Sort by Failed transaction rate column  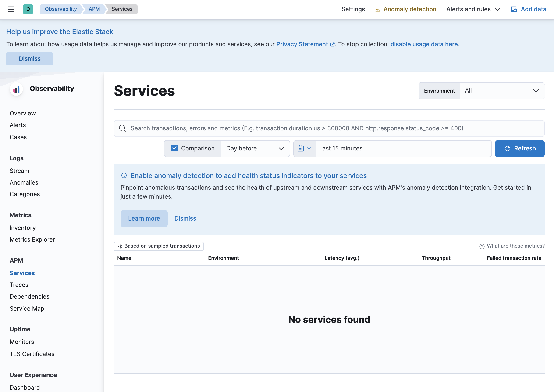514,258
